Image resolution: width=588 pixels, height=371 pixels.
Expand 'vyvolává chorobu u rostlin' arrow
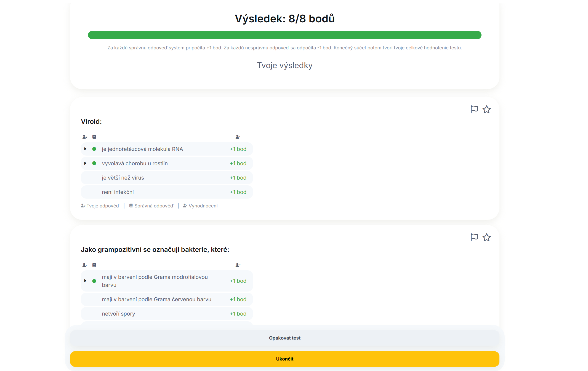point(85,163)
